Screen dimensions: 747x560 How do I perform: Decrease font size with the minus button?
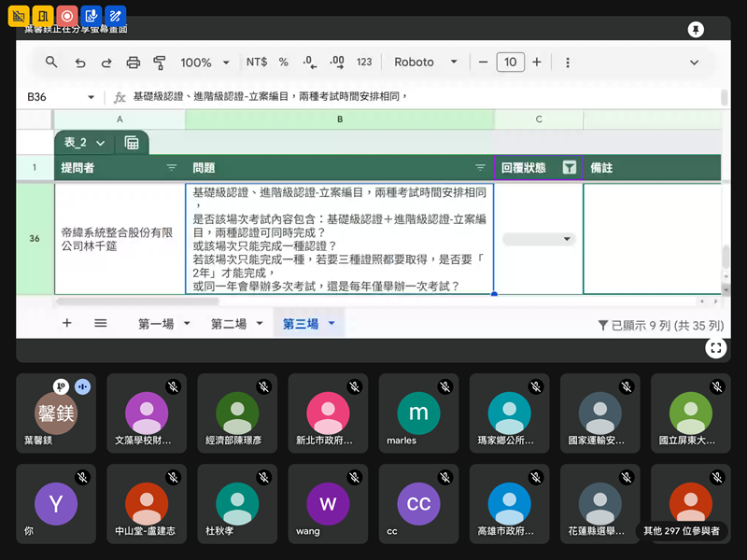(x=483, y=63)
